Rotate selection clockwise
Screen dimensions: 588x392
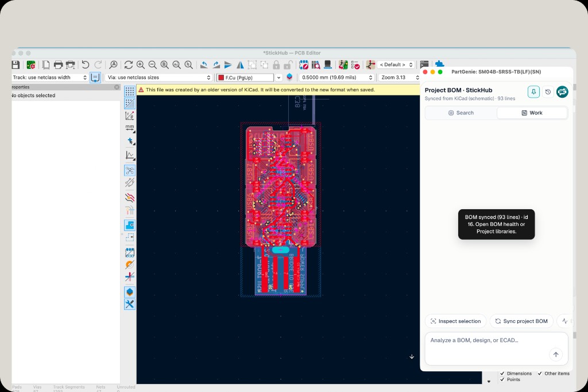coord(216,64)
